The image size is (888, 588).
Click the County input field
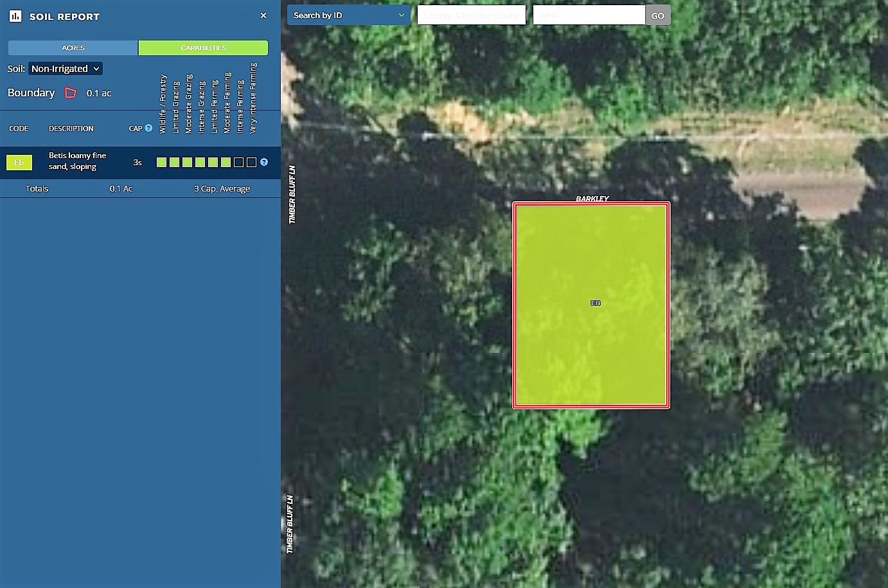(472, 15)
